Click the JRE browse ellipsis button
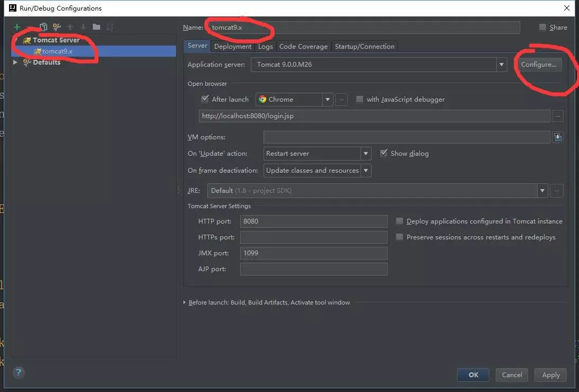This screenshot has width=579, height=392. [557, 191]
